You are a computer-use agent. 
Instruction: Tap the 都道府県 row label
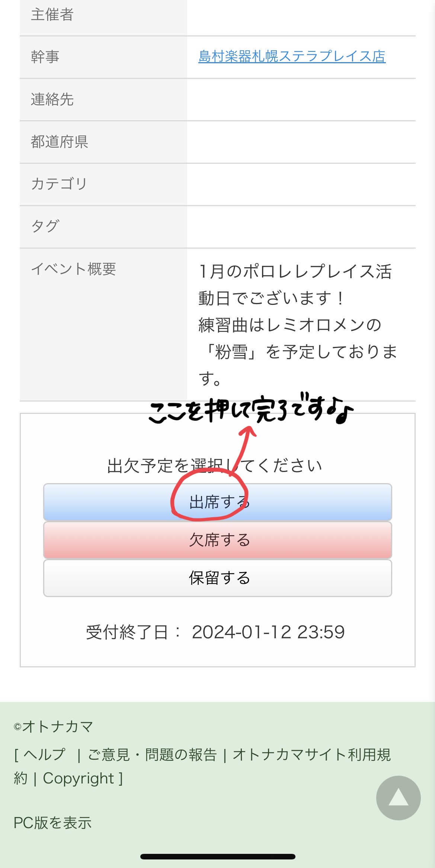60,141
